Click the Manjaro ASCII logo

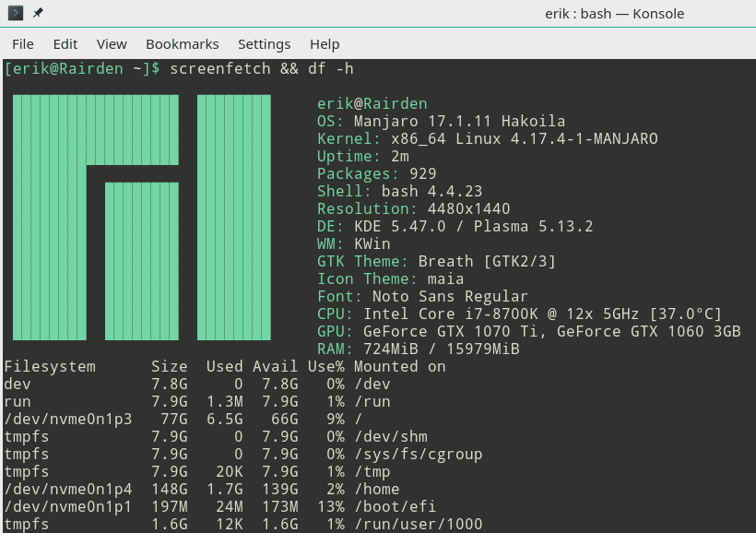(142, 217)
